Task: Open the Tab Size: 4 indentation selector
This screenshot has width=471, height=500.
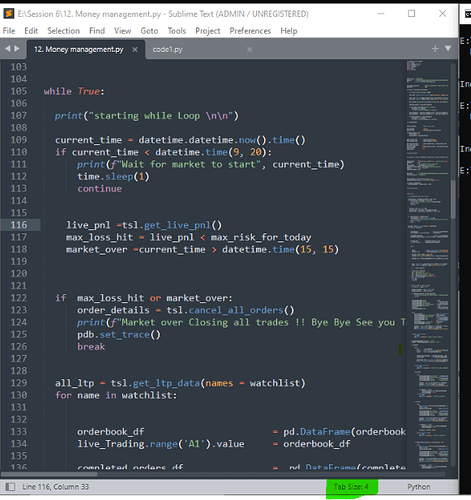Action: (x=351, y=487)
